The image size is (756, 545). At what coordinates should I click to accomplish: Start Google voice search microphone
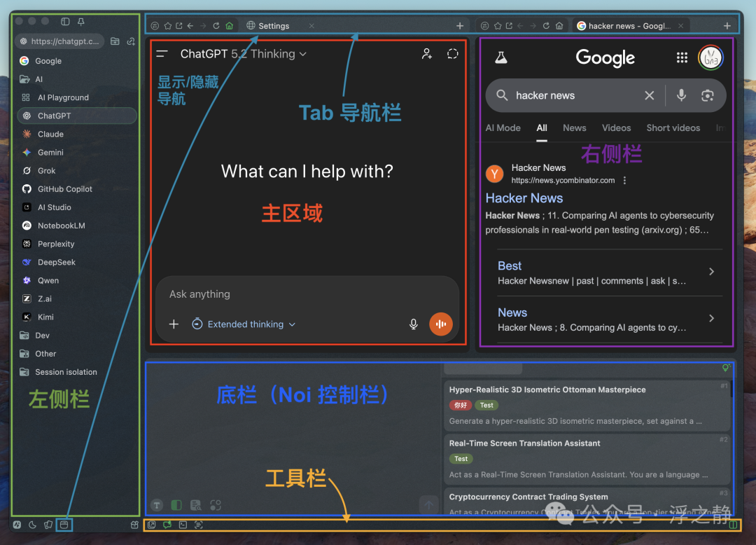coord(681,95)
